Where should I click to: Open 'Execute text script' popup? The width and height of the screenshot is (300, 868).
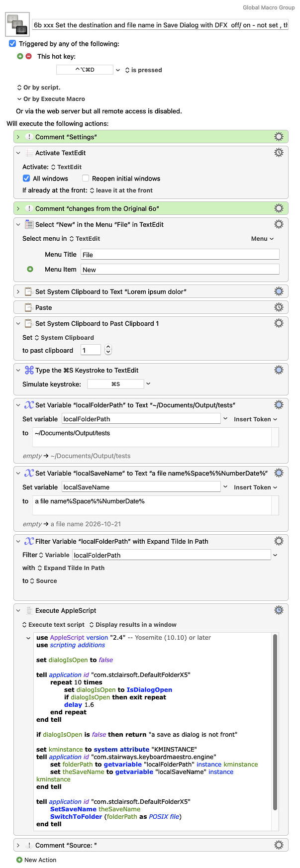click(54, 625)
